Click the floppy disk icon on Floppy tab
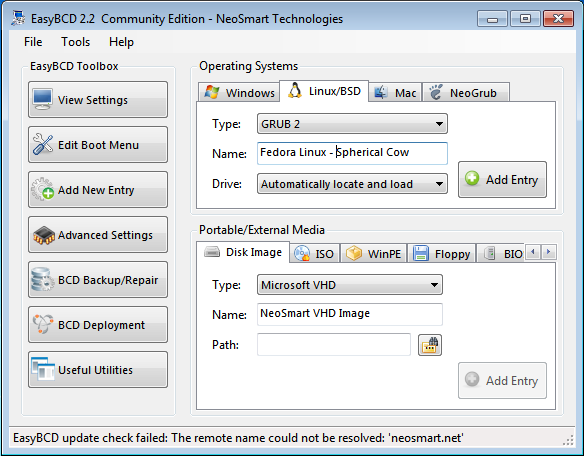 [420, 254]
